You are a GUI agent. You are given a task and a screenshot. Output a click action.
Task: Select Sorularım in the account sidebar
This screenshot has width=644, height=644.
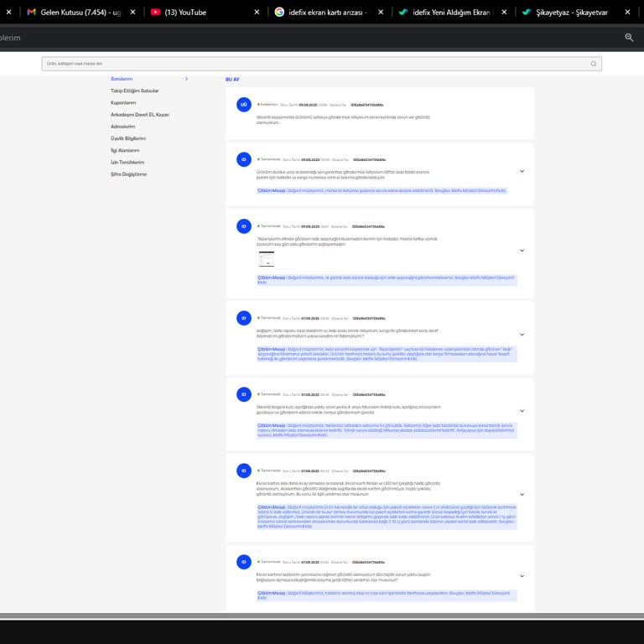coord(122,79)
